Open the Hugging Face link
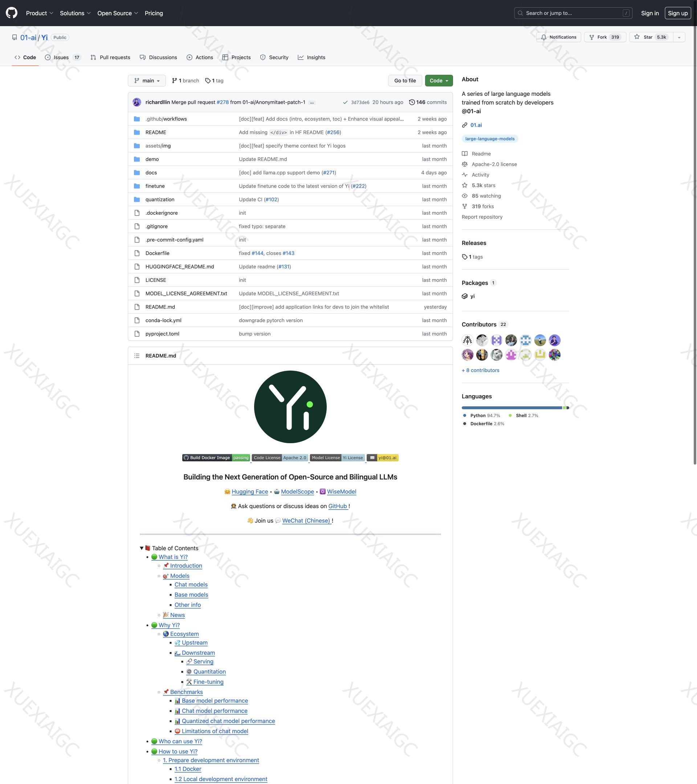 tap(250, 492)
